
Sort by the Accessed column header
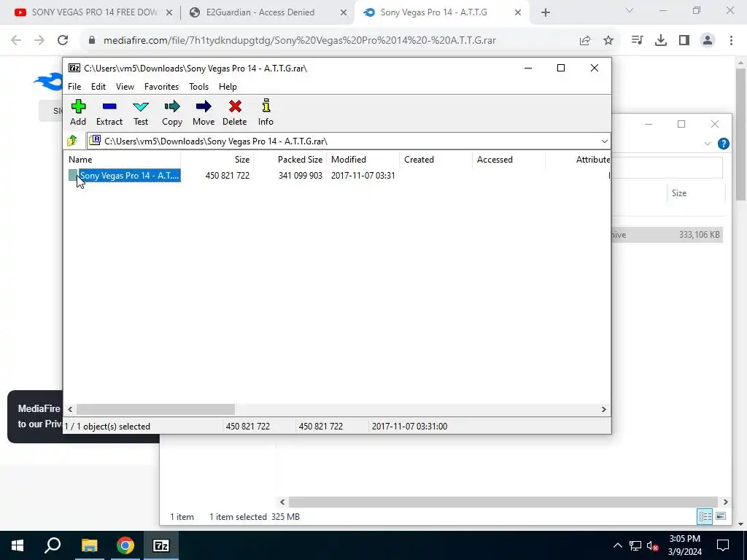tap(508, 160)
